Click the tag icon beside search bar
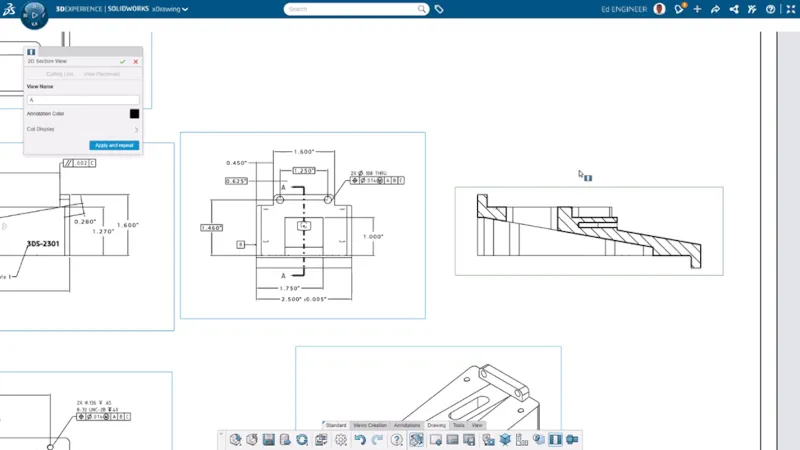The width and height of the screenshot is (800, 450). pyautogui.click(x=439, y=9)
